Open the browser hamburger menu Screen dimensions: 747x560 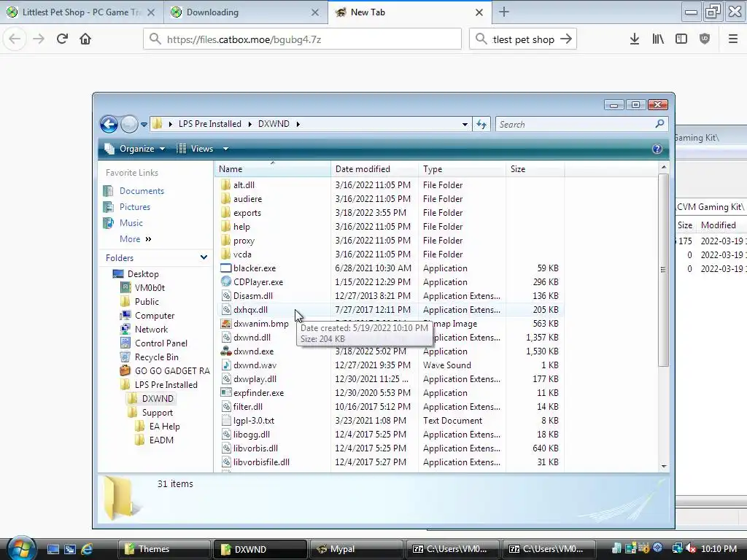point(732,39)
